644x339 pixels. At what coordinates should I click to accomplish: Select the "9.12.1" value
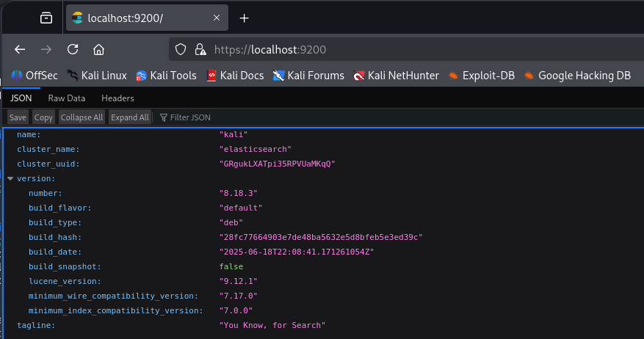(238, 282)
